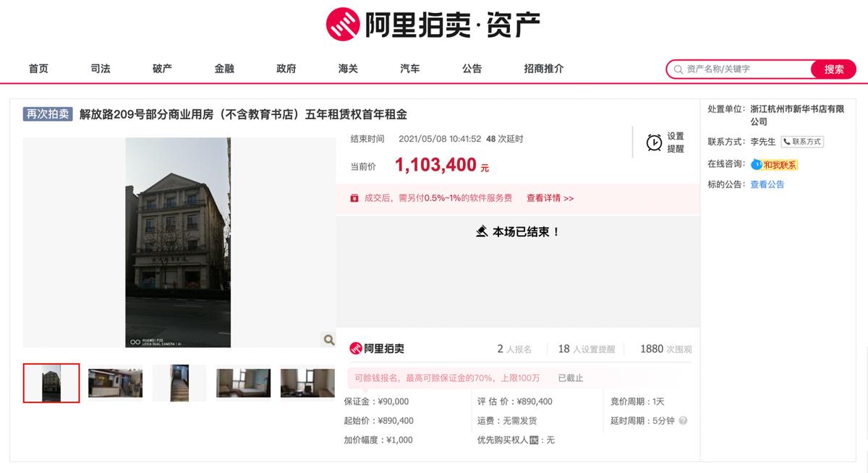Click the blue chat icon in 在线咨询
The image size is (868, 473).
click(757, 164)
